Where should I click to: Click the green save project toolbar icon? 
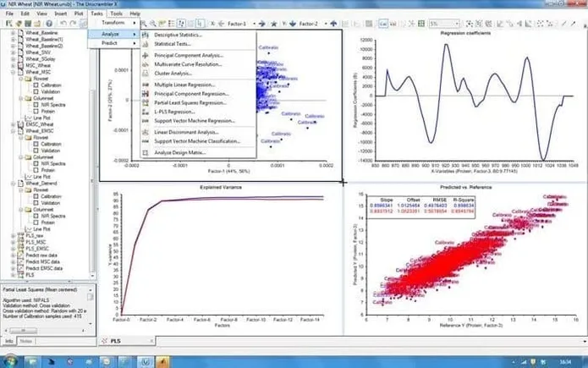click(x=28, y=23)
